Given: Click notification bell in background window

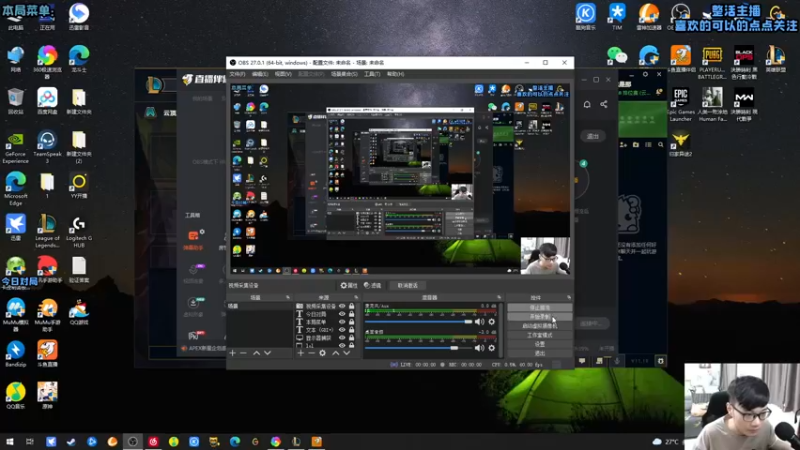Looking at the screenshot, I should click(x=587, y=104).
